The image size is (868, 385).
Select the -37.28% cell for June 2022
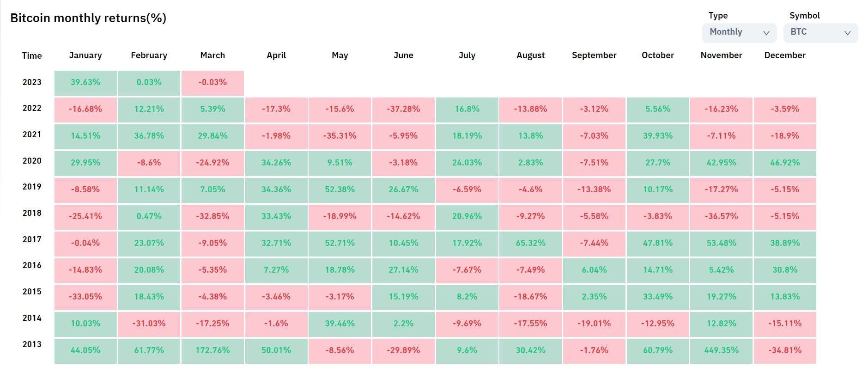pos(403,110)
